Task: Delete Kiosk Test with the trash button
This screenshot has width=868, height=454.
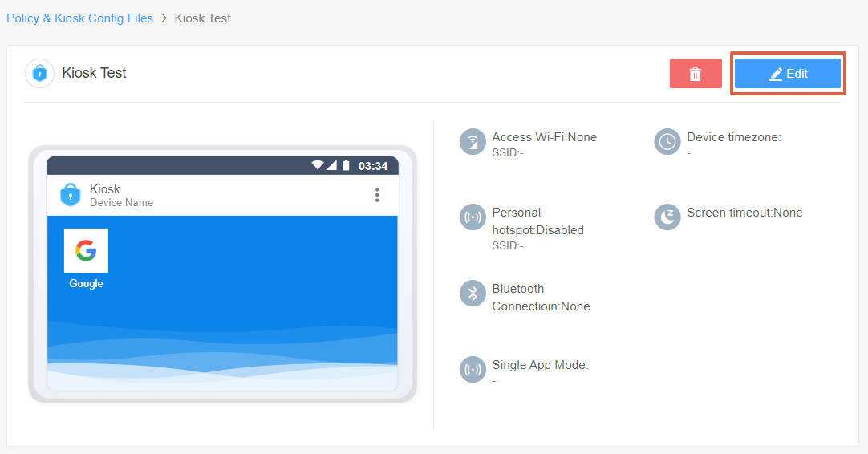Action: (x=696, y=74)
